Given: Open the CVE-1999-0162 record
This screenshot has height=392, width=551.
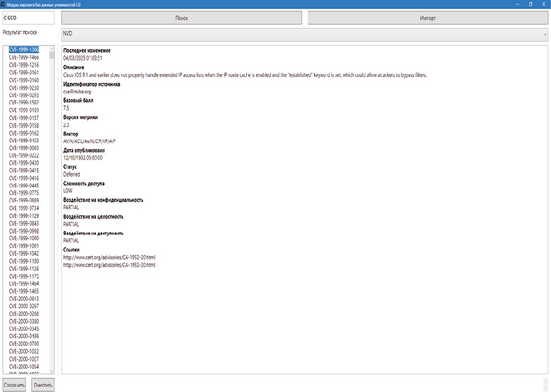Looking at the screenshot, I should pyautogui.click(x=24, y=133).
